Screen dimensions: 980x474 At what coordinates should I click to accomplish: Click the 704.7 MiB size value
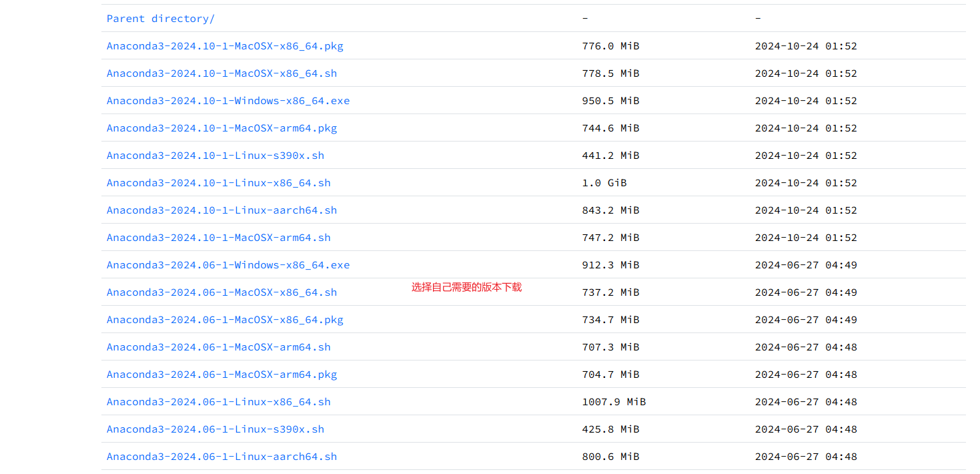(x=610, y=375)
